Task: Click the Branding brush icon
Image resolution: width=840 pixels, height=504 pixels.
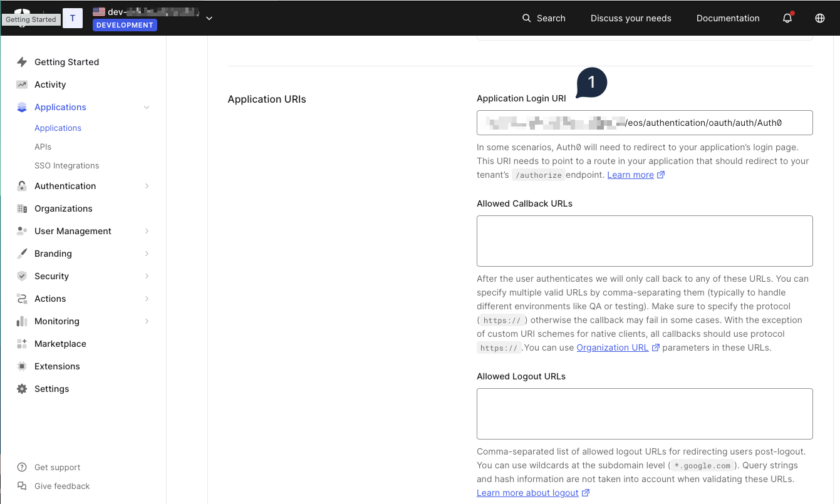Action: 22,254
